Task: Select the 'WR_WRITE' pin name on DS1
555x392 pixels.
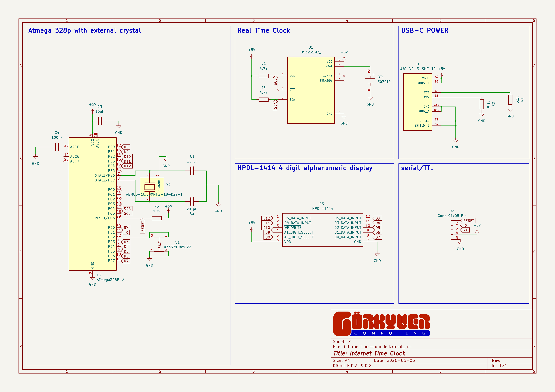Action: pyautogui.click(x=293, y=228)
